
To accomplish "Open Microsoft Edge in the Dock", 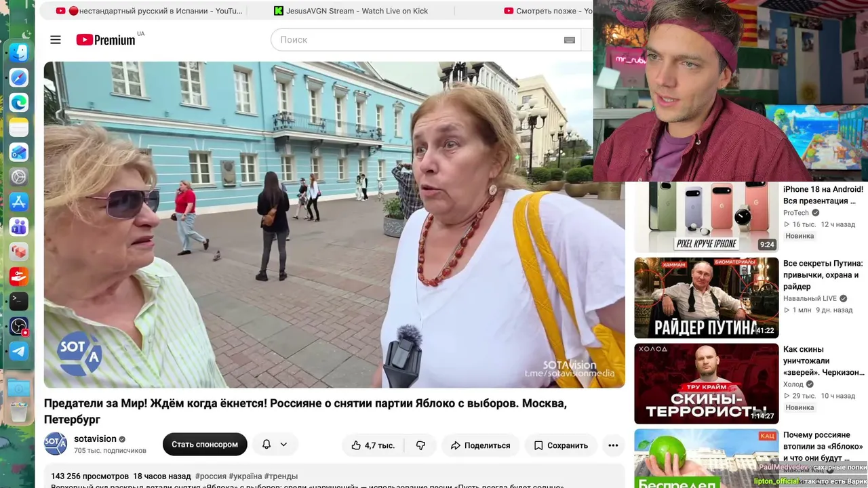I will coord(19,102).
